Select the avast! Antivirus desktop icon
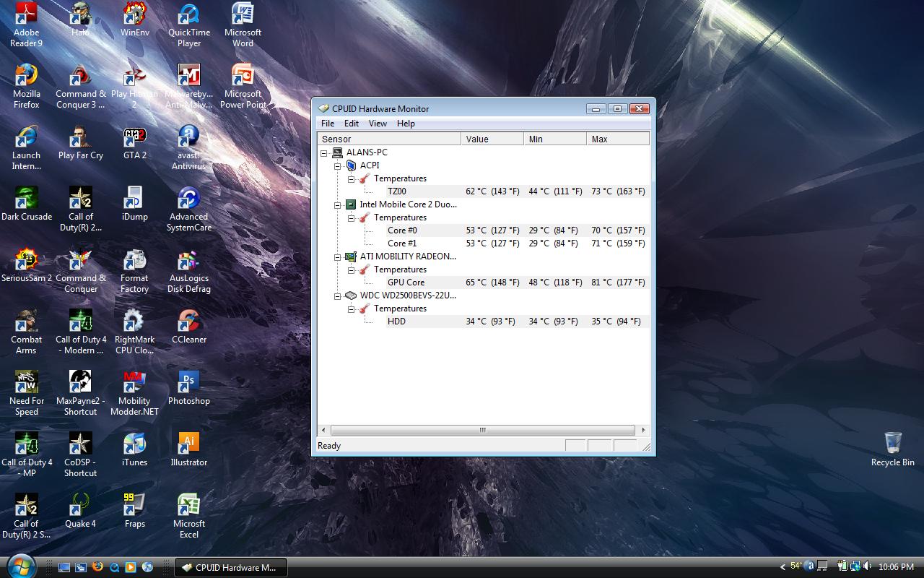The height and width of the screenshot is (578, 924). 188,147
